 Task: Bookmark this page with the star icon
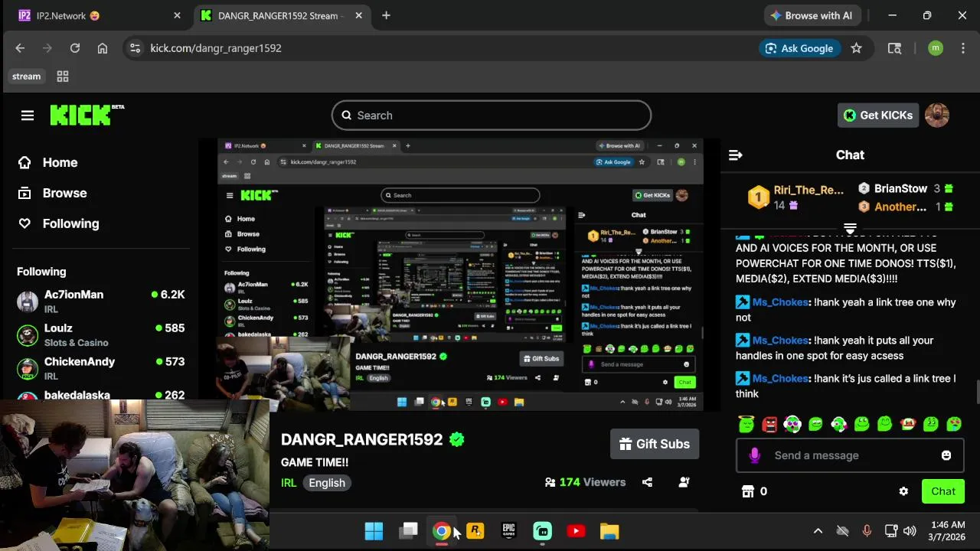(x=856, y=48)
